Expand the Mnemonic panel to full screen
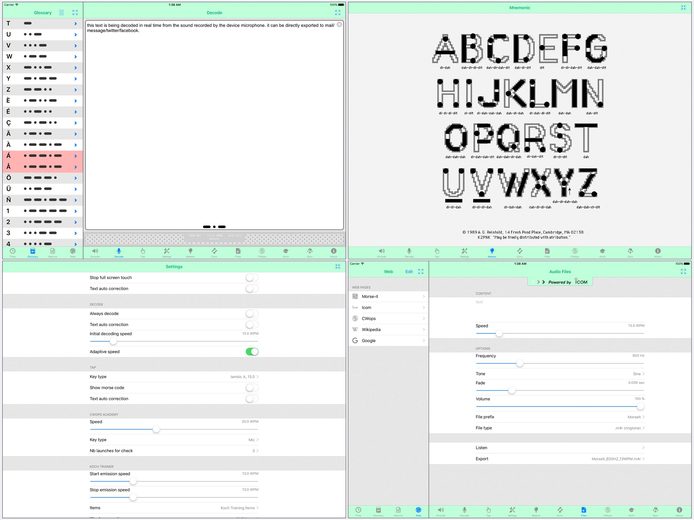 point(683,8)
